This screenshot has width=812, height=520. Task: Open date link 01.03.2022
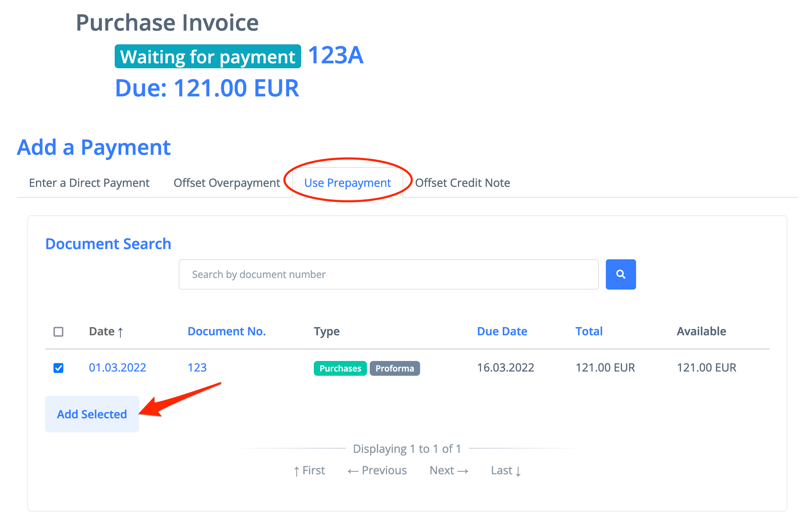pyautogui.click(x=117, y=368)
